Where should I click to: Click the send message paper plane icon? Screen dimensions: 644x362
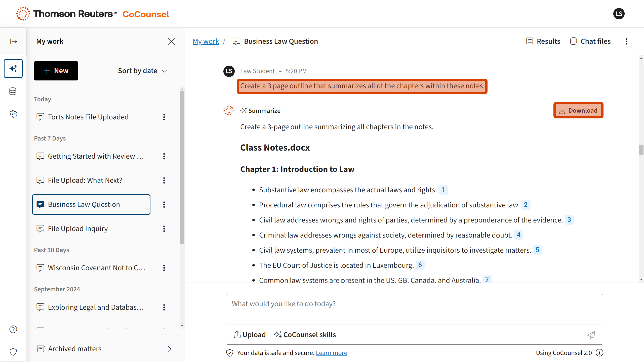click(x=591, y=335)
